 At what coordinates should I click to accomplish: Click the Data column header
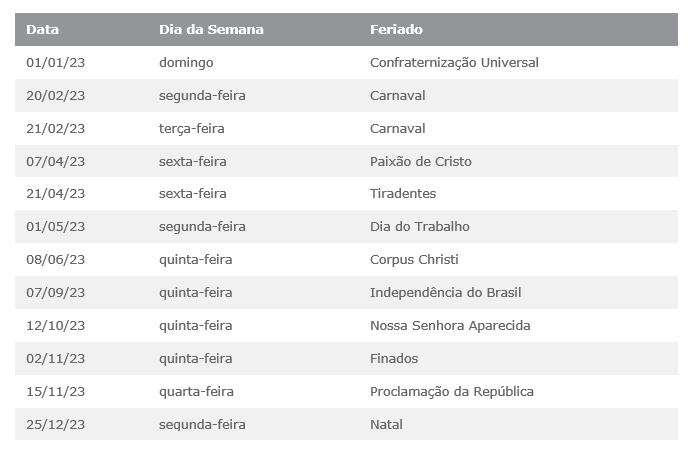(42, 30)
